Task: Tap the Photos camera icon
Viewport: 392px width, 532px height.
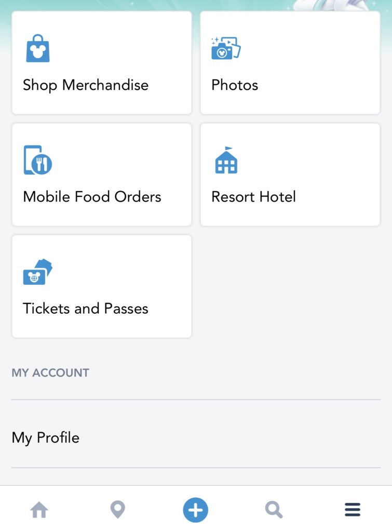Action: pyautogui.click(x=226, y=48)
